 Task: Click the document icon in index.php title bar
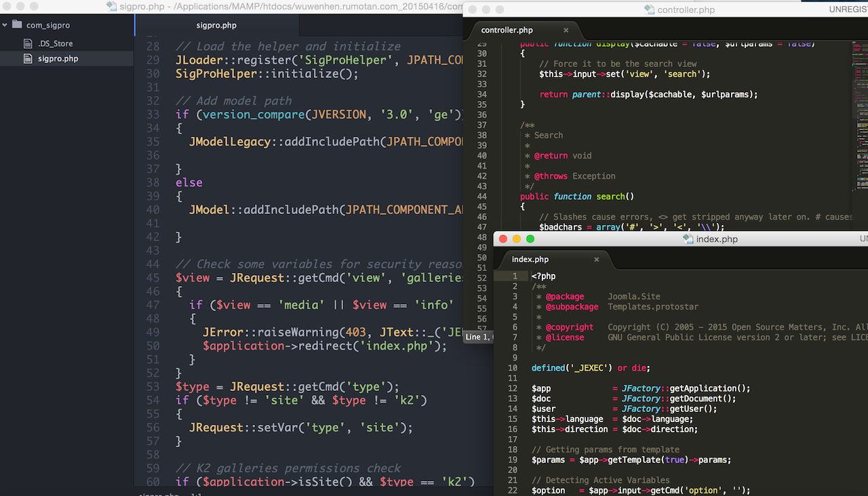tap(689, 239)
